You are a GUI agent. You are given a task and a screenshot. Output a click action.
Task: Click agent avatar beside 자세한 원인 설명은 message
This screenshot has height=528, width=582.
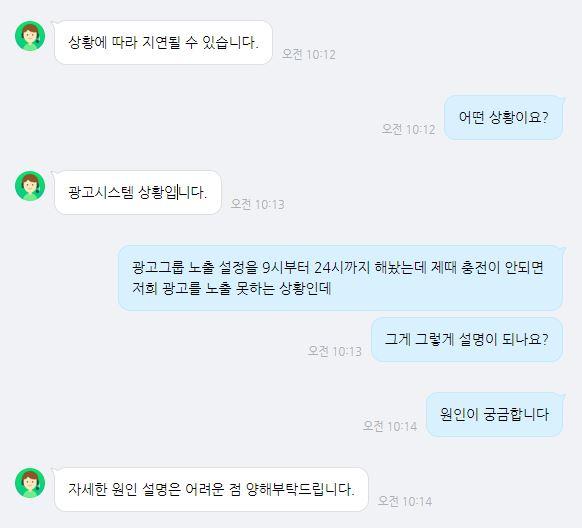tap(30, 483)
